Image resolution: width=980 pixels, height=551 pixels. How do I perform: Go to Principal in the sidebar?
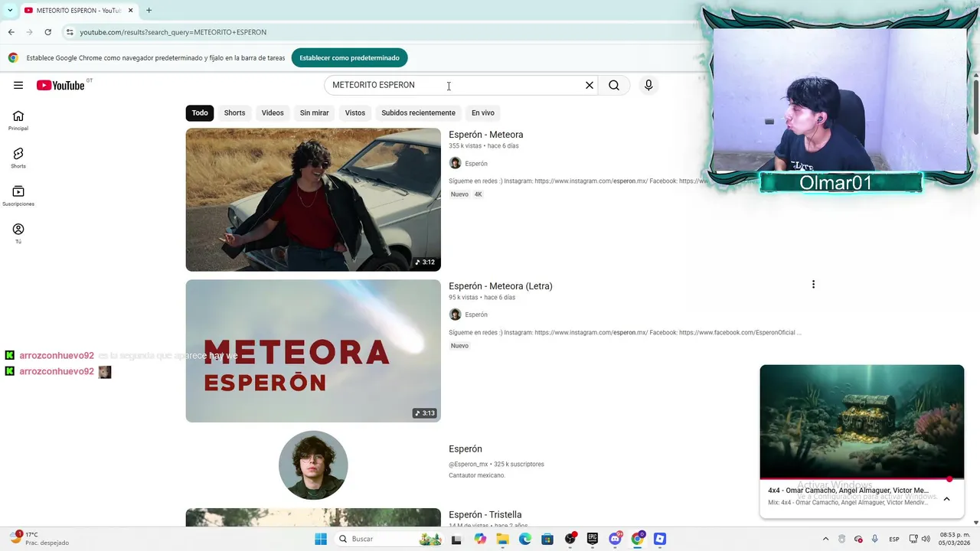coord(18,121)
